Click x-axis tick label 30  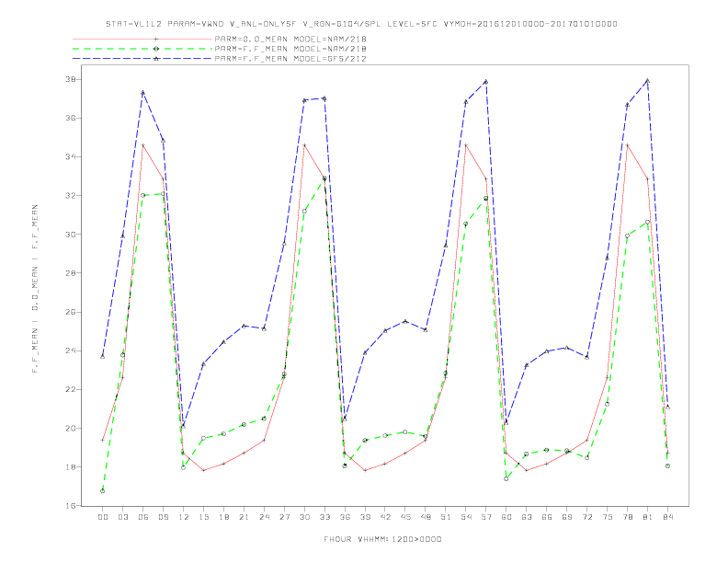[304, 517]
